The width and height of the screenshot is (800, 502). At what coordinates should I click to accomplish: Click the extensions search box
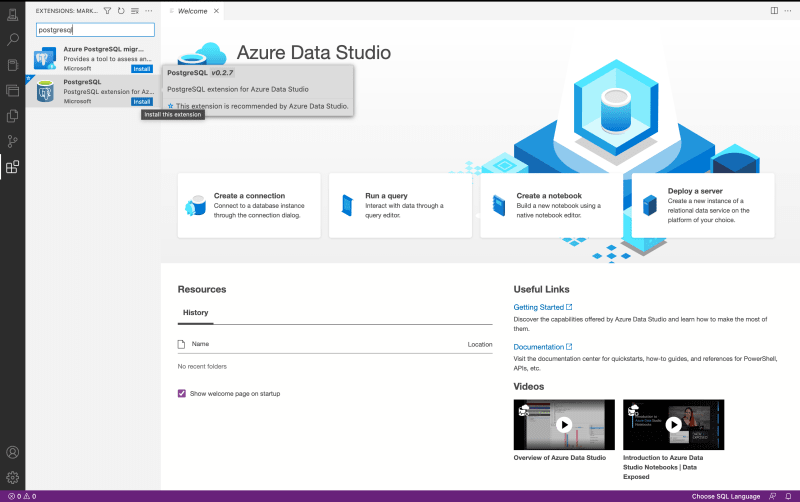pos(95,30)
